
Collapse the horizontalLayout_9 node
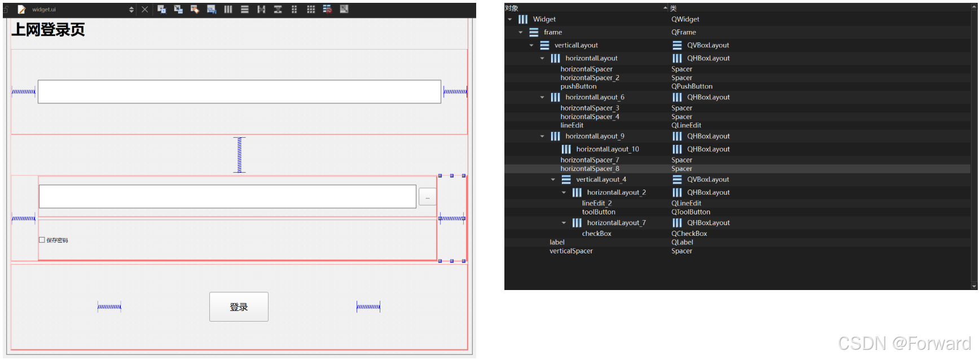point(542,136)
